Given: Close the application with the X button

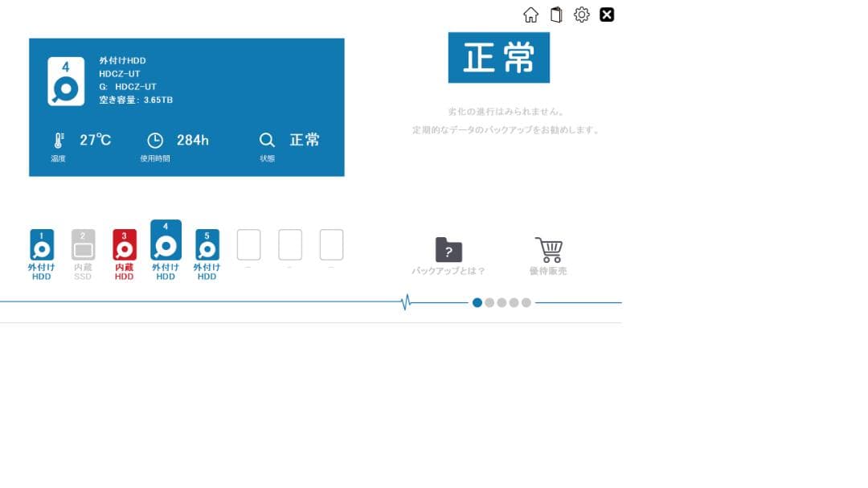Looking at the screenshot, I should pyautogui.click(x=607, y=14).
